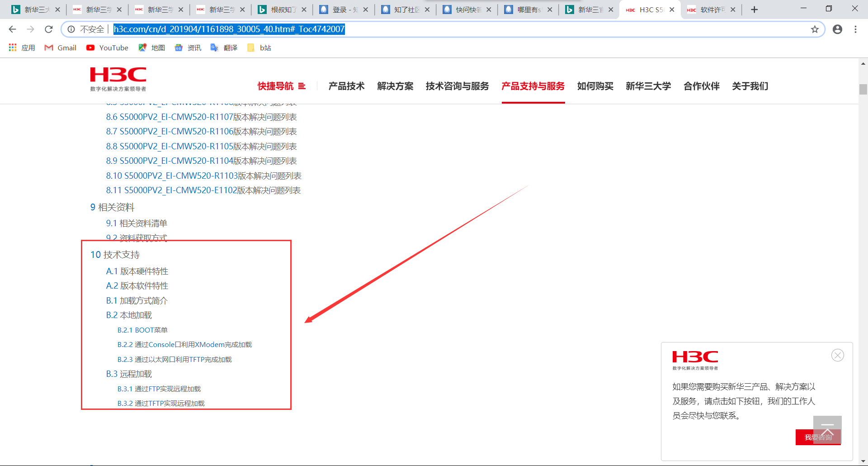Bookmark this page with the star icon
868x466 pixels.
[815, 29]
